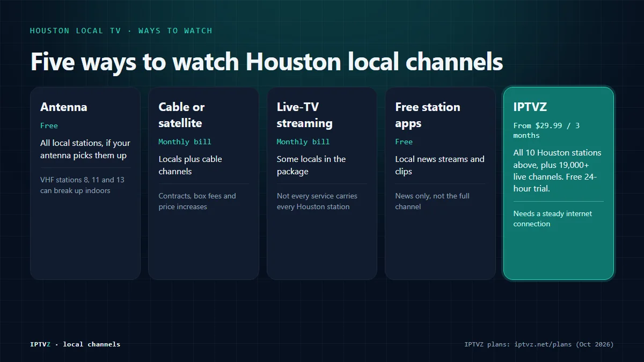Screen dimensions: 644x362
Task: Select the 'Antenna' card heading
Action: click(64, 107)
